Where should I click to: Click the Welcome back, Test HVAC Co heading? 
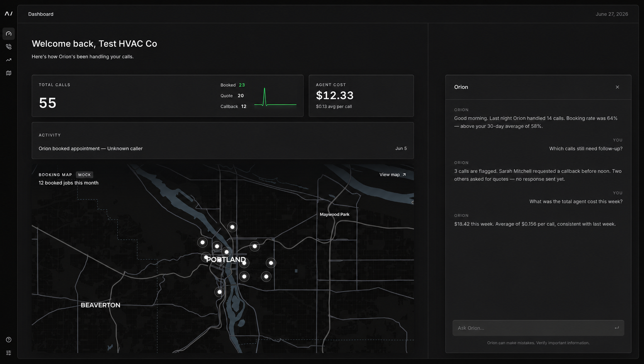[94, 44]
